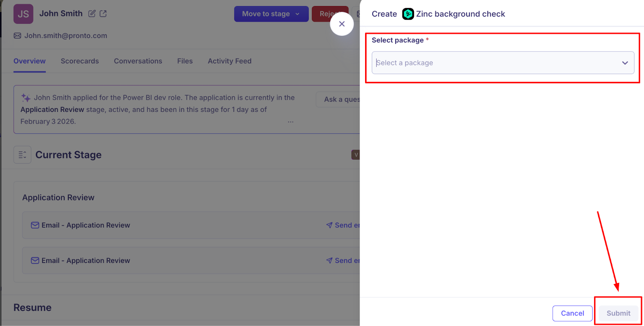This screenshot has width=644, height=326.
Task: Click the chevron arrow in package selector
Action: (625, 63)
